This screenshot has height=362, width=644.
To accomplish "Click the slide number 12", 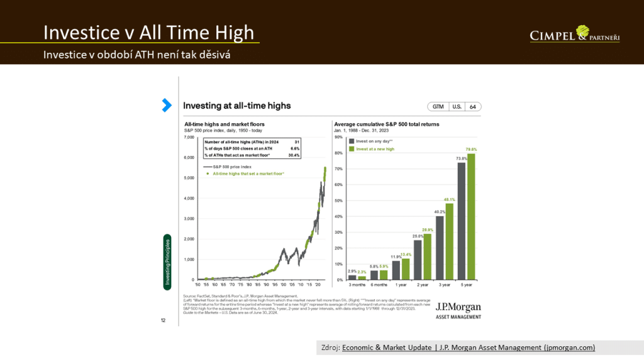I will pos(163,320).
